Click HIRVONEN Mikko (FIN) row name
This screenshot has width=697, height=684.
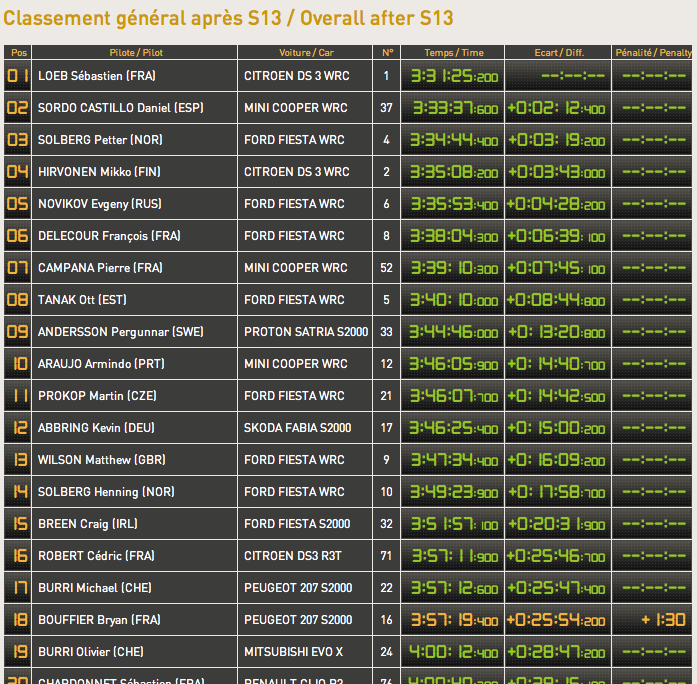point(99,172)
